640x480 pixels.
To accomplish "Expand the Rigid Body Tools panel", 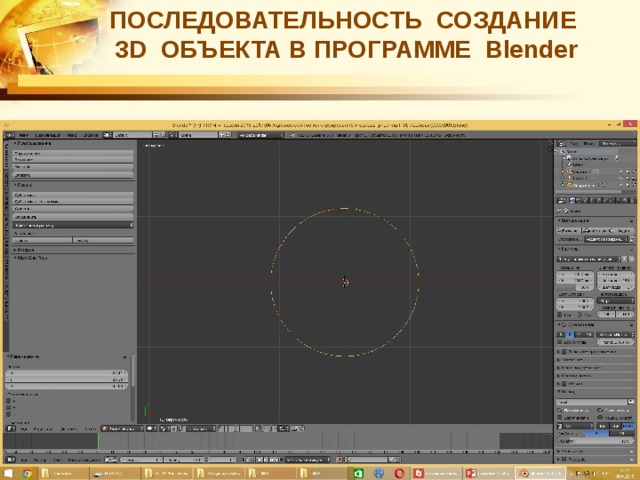I will (x=31, y=258).
